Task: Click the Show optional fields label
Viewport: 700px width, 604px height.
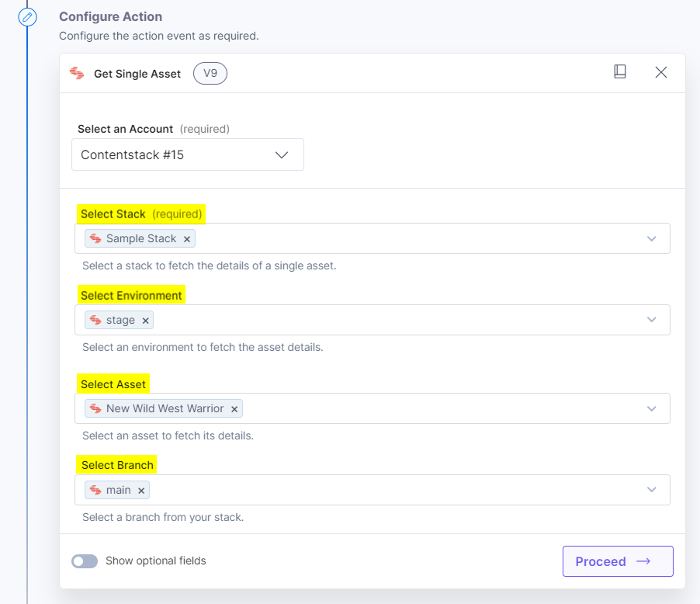Action: click(x=156, y=561)
